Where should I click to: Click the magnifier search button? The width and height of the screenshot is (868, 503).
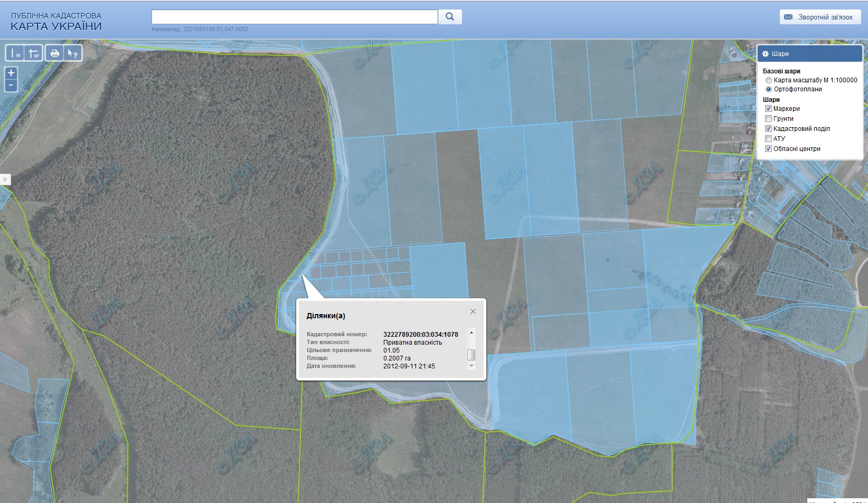(450, 17)
